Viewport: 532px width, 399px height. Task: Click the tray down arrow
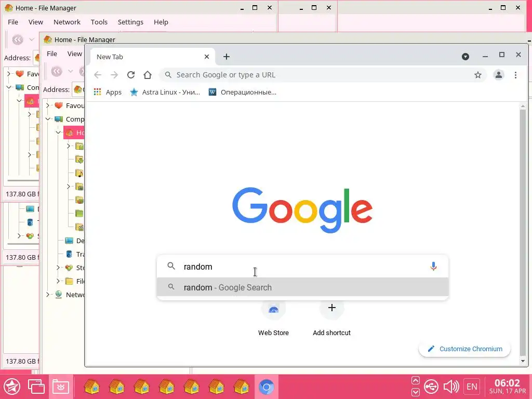pos(416,392)
